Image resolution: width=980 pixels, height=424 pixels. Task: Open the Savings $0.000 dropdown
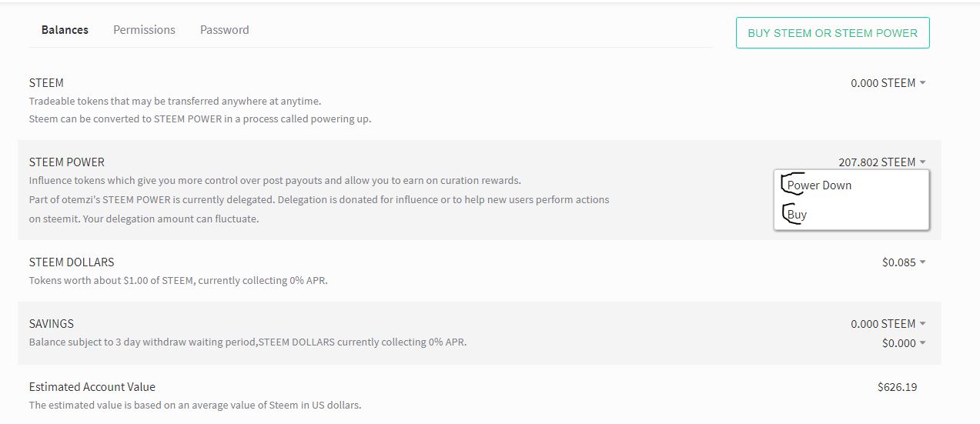tap(903, 343)
